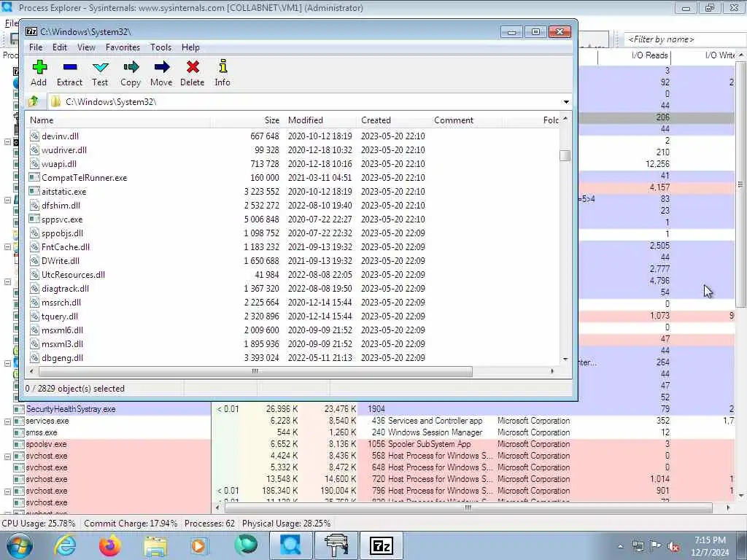Launch Firefox from the taskbar
This screenshot has width=747, height=560.
[110, 545]
